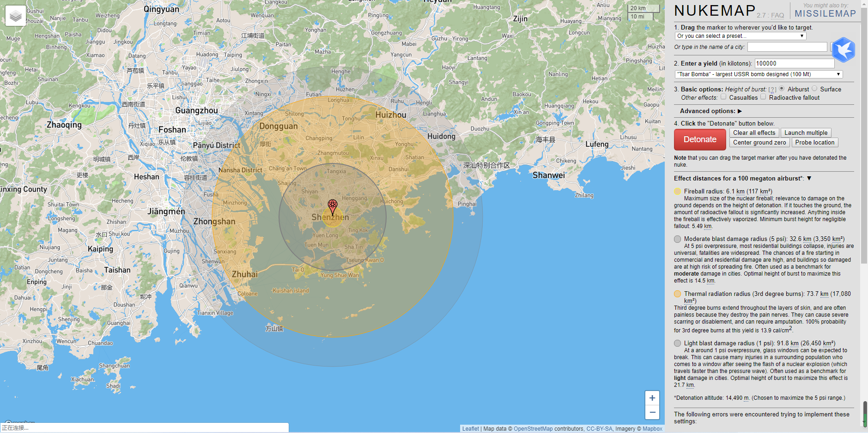Enable the Casualties checkbox
Screen dimensions: 868x433
[x=723, y=97]
